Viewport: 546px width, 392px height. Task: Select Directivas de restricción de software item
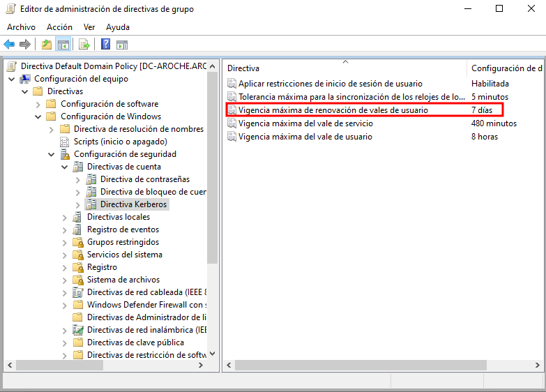point(146,355)
